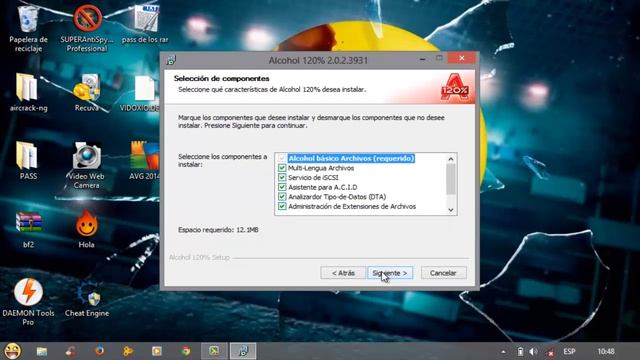Select the Cheat Engine desktop icon
The height and width of the screenshot is (360, 640).
click(x=87, y=299)
